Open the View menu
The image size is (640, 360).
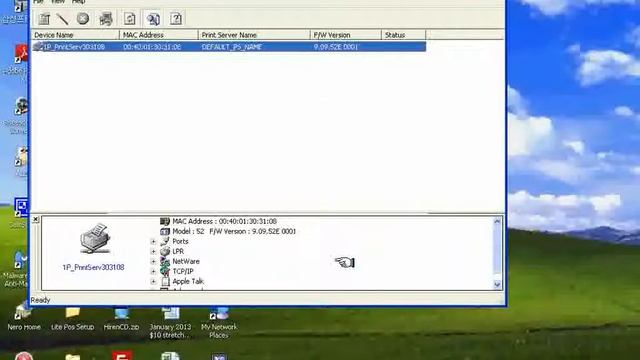click(x=58, y=2)
